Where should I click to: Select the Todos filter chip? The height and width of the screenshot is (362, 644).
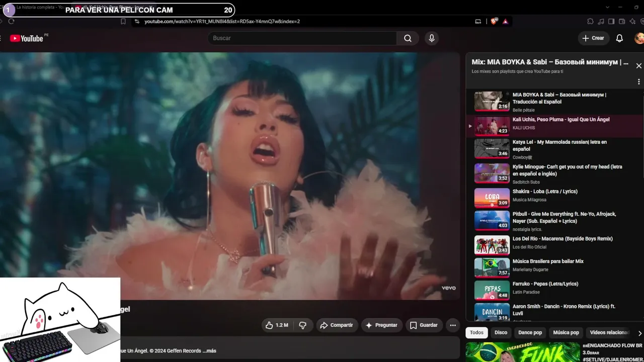476,332
